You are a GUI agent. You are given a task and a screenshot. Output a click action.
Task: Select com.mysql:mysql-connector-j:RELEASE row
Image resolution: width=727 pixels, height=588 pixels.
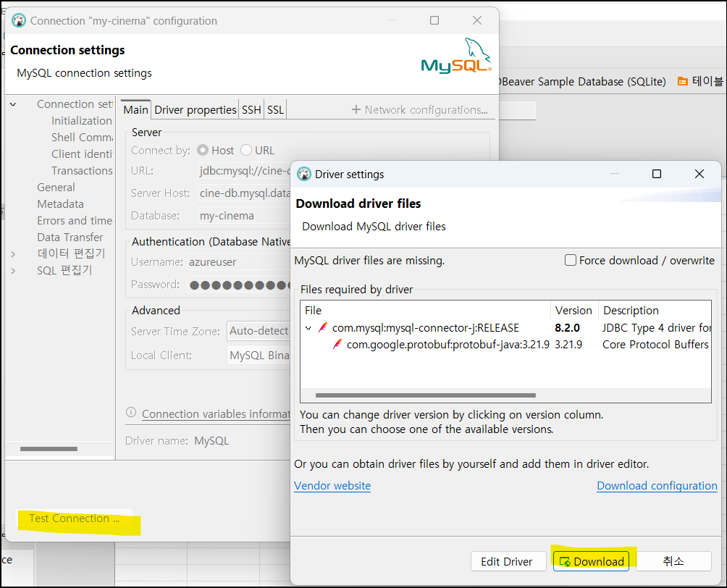click(425, 328)
